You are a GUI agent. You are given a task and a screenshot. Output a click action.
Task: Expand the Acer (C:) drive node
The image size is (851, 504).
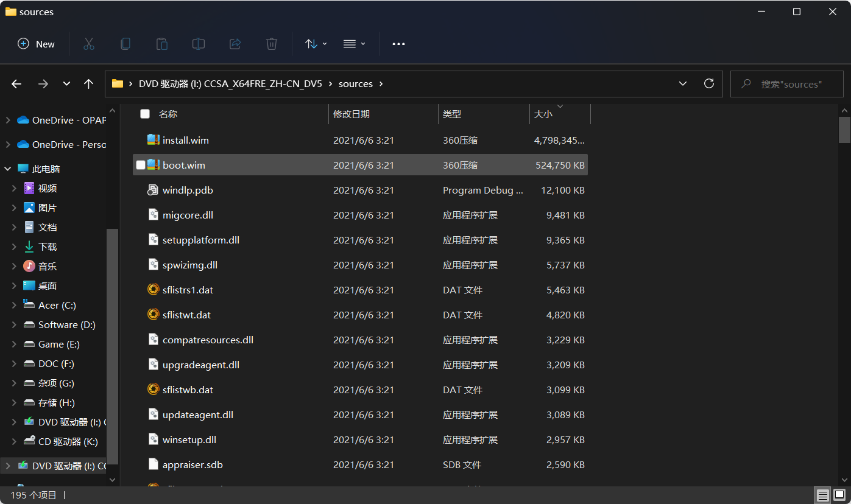[x=14, y=306]
